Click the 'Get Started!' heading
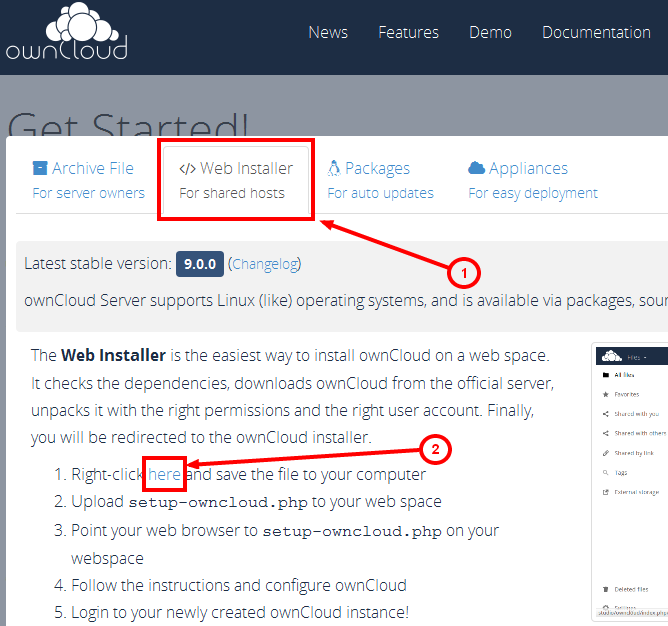This screenshot has height=626, width=668. click(x=127, y=124)
